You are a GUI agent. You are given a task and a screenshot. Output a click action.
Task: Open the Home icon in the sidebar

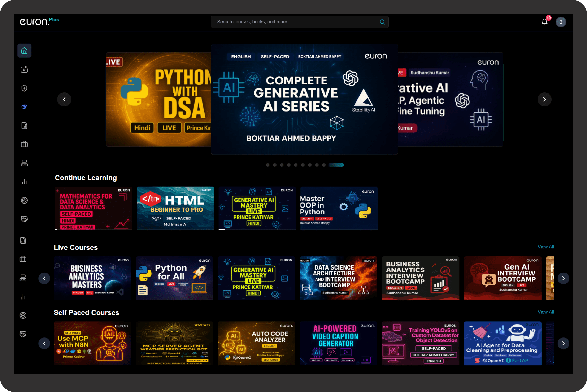(x=24, y=51)
